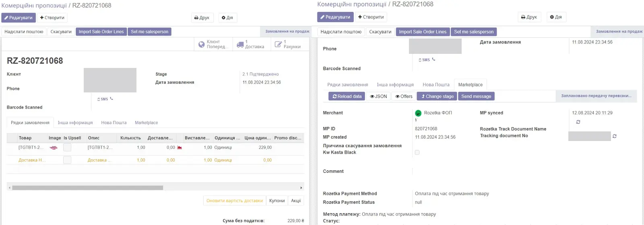Click the green Rozetka ФОП merchant icon
This screenshot has height=225, width=644.
tap(418, 113)
